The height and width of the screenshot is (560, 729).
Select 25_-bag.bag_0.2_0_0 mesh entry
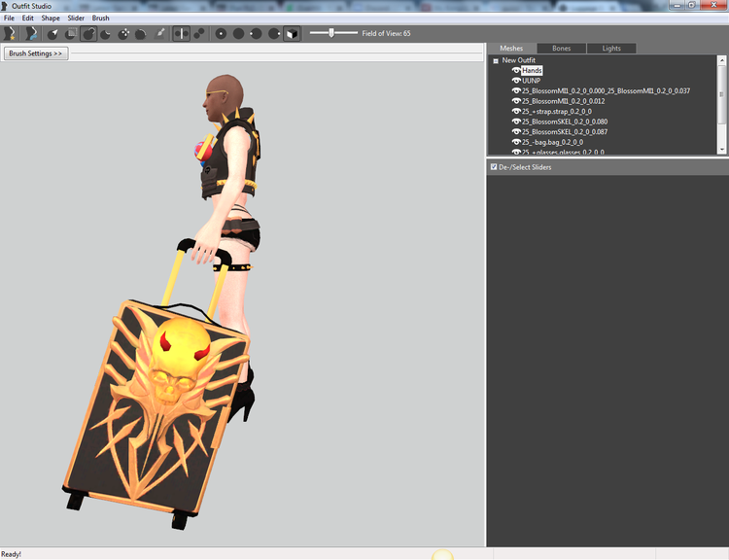pyautogui.click(x=552, y=142)
